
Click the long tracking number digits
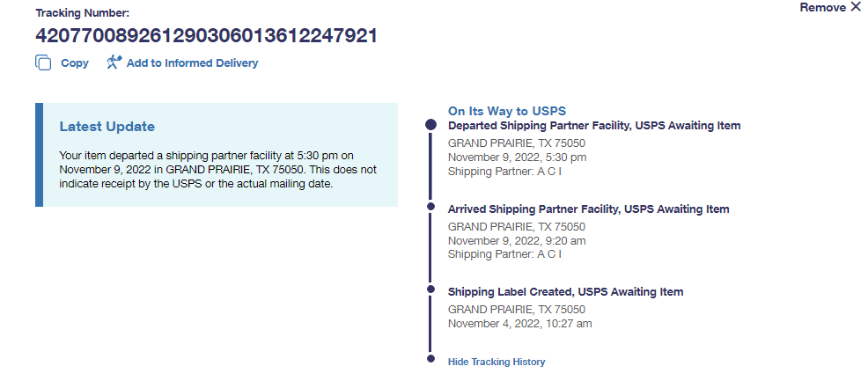click(x=206, y=37)
